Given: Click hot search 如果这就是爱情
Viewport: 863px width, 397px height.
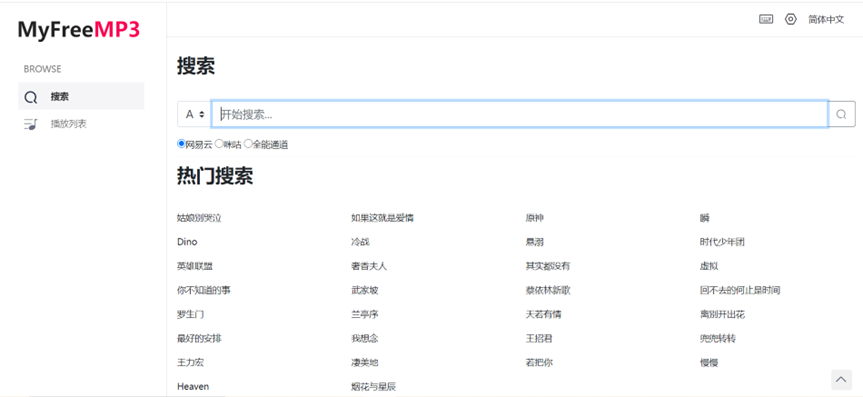Looking at the screenshot, I should coord(383,218).
